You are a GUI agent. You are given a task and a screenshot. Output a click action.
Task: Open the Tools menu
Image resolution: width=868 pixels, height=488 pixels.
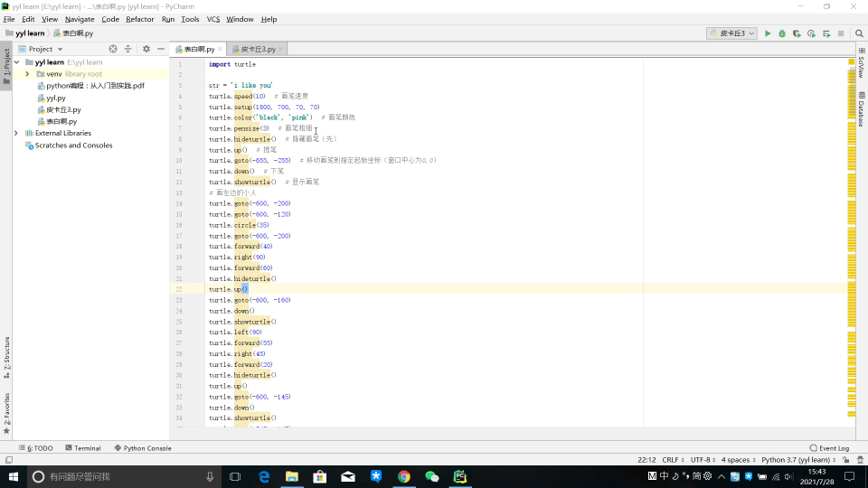click(190, 19)
